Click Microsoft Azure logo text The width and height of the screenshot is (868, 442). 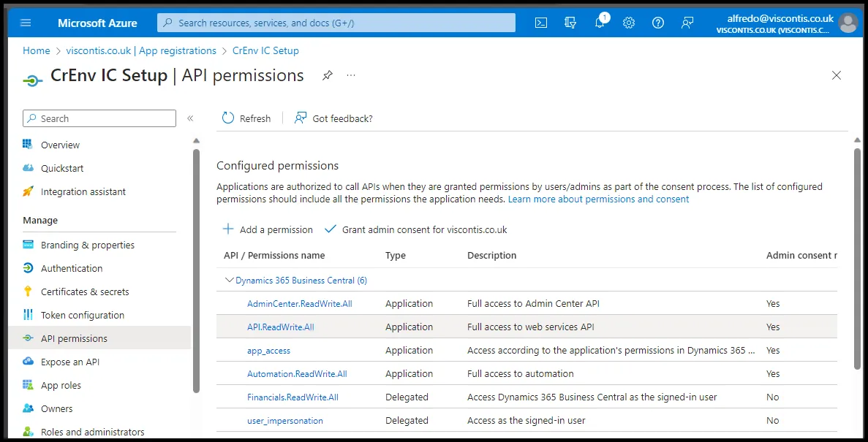tap(97, 23)
